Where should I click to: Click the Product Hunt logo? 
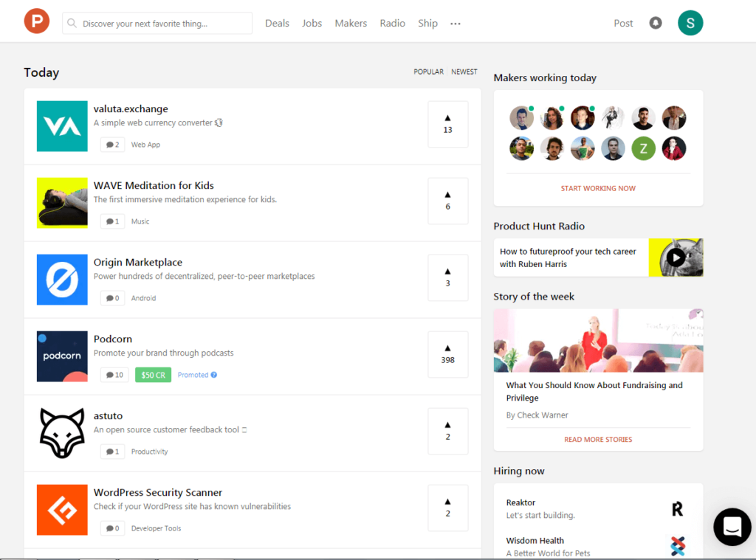(x=36, y=21)
